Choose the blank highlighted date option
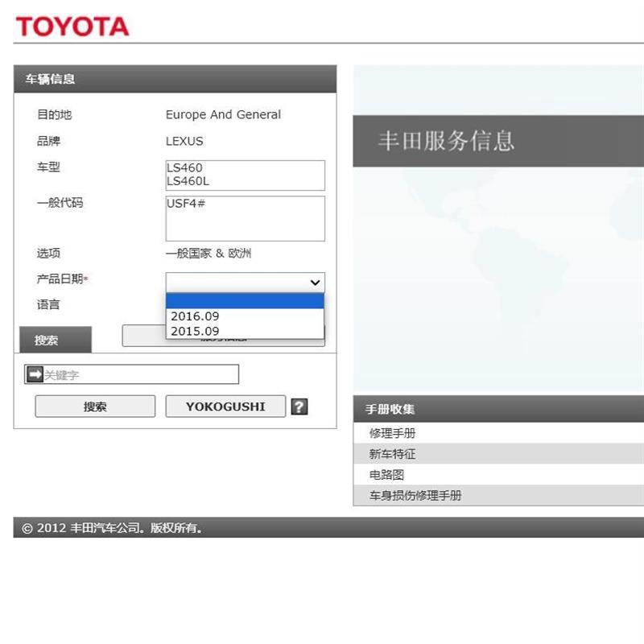 245,301
